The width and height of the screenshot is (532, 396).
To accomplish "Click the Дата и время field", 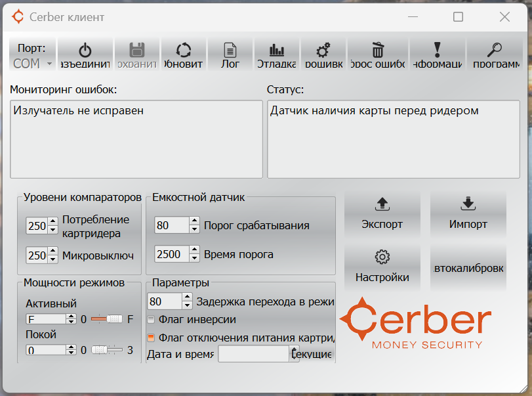I will 254,354.
